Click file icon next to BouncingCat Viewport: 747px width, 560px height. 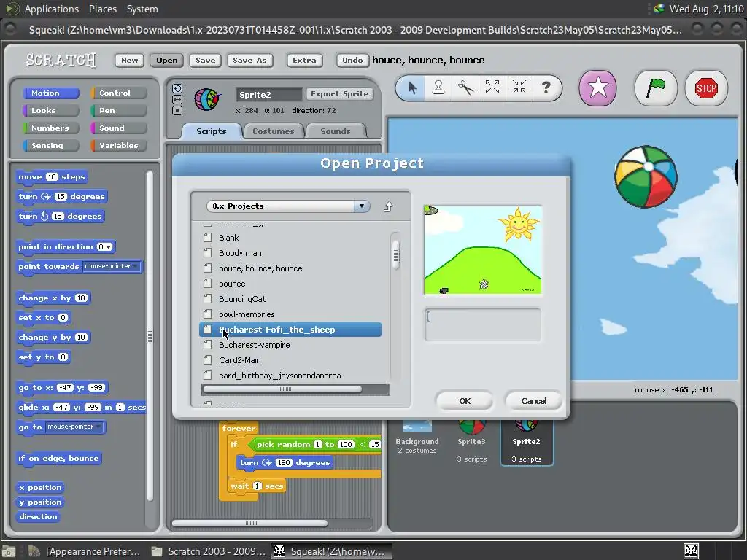(207, 298)
